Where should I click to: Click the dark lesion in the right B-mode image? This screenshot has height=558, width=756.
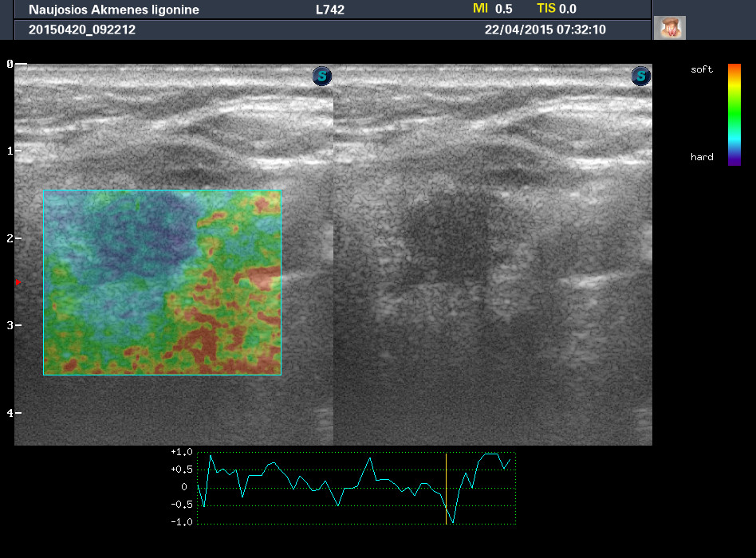[x=443, y=235]
